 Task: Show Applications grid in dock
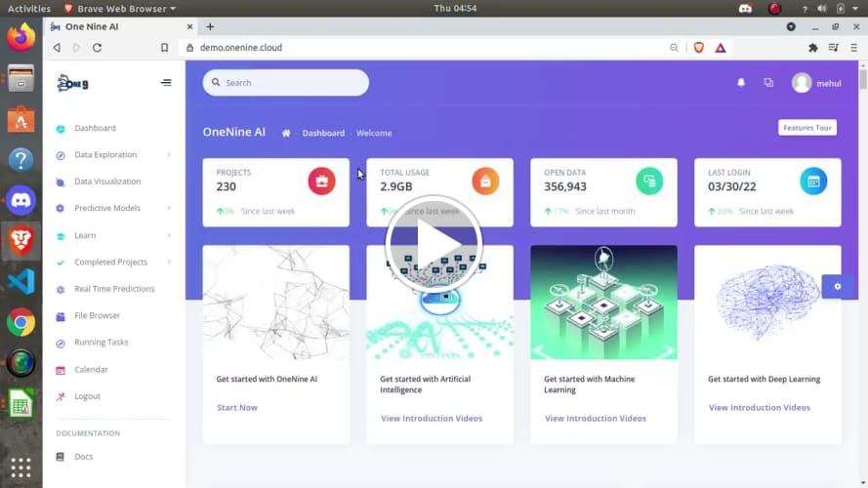pyautogui.click(x=21, y=468)
